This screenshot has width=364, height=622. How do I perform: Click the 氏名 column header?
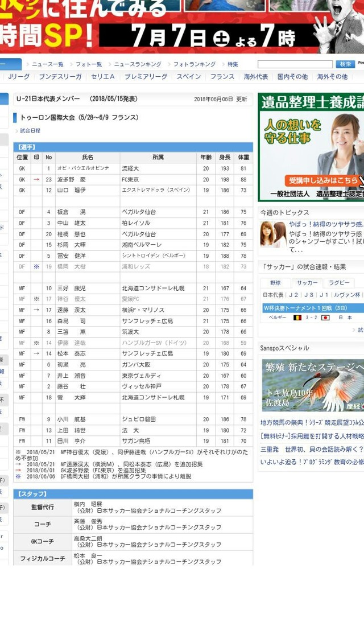[x=88, y=158]
